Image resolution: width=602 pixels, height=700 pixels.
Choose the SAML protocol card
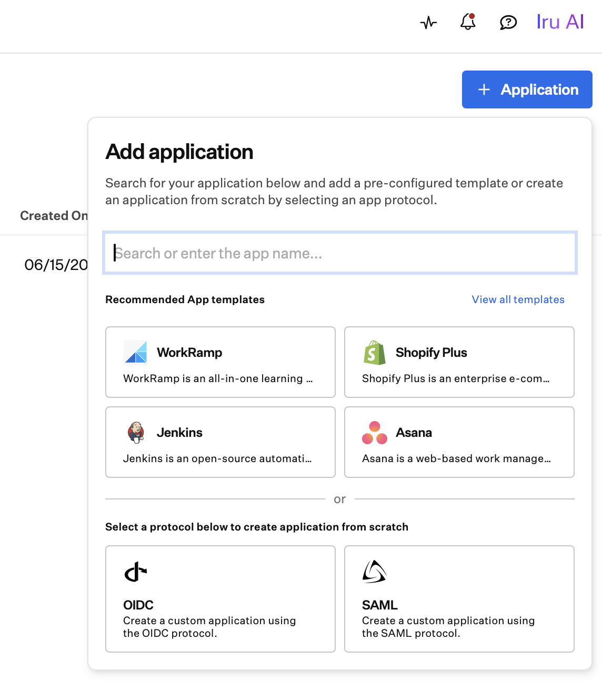[459, 599]
